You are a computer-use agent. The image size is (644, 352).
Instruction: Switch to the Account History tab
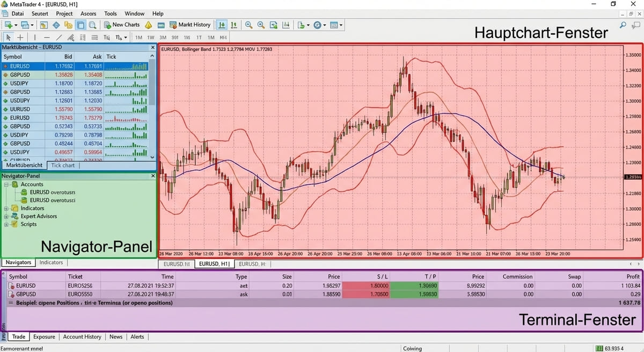82,337
